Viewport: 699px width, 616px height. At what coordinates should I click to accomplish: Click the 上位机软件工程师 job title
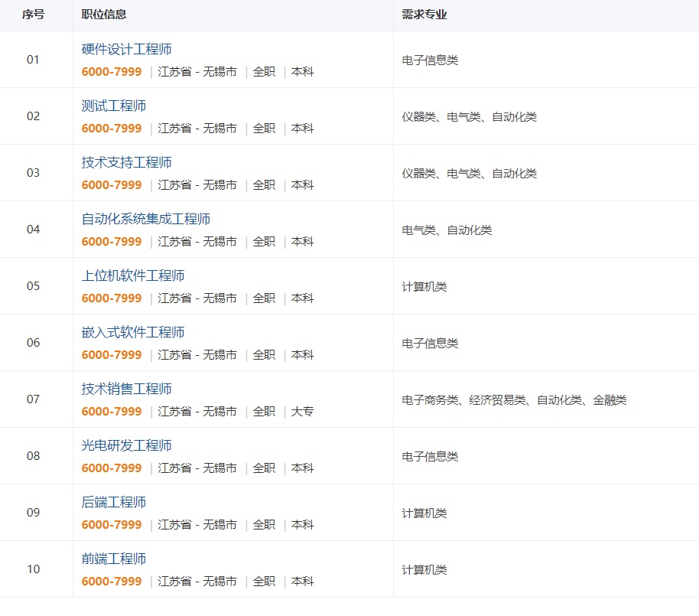pyautogui.click(x=133, y=276)
